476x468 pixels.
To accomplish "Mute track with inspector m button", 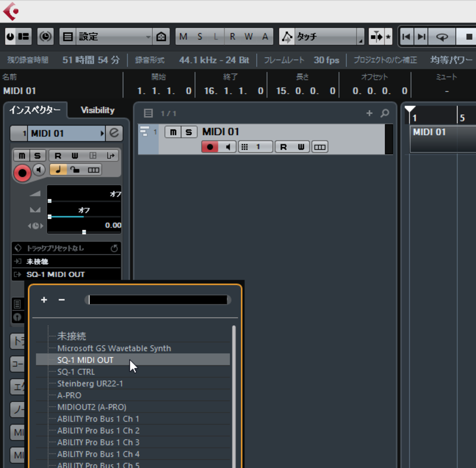I will (22, 155).
